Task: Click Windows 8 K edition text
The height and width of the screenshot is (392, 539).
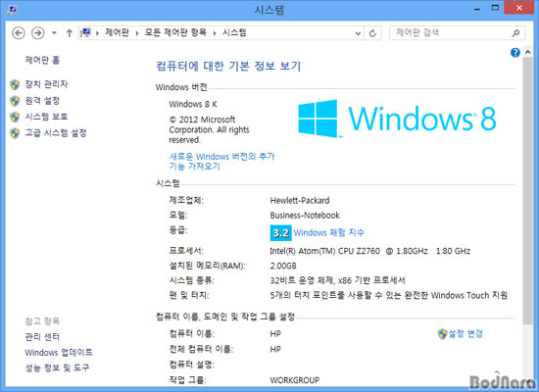Action: [x=193, y=104]
